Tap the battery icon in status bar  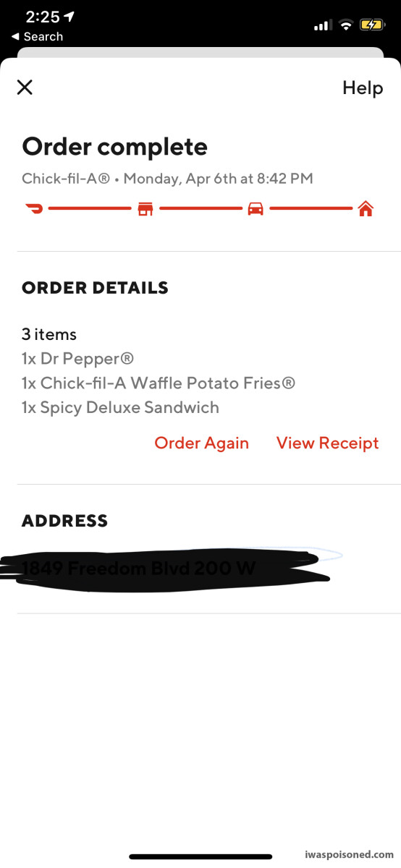tap(373, 25)
